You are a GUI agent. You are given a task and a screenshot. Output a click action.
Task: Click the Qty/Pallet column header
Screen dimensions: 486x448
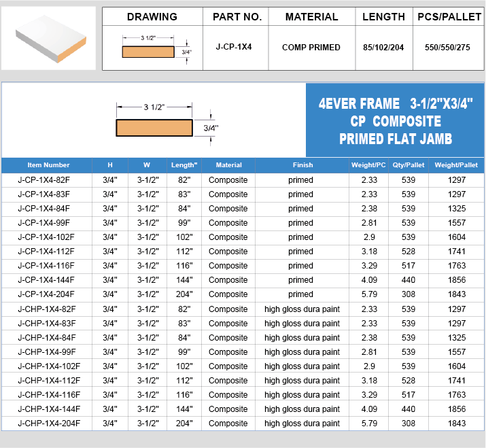point(409,165)
